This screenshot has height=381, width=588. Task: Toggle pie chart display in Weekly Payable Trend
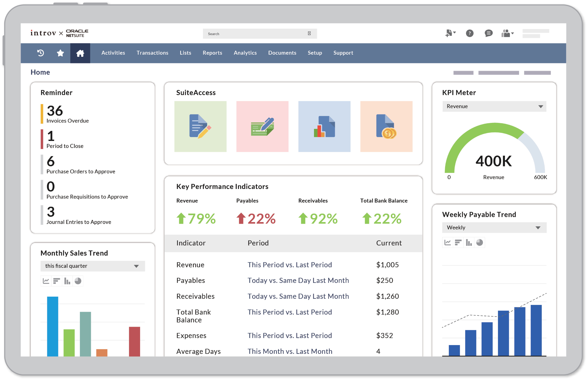pos(480,242)
